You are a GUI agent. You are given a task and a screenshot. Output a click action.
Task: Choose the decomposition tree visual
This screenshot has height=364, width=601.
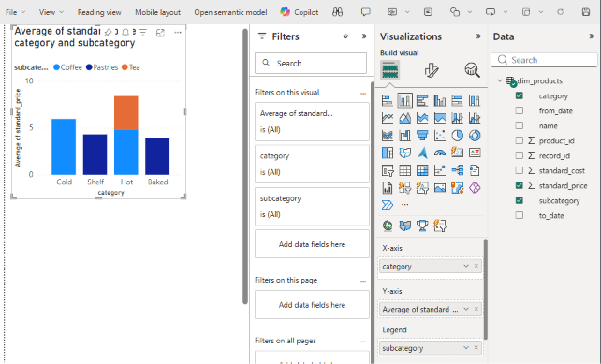pyautogui.click(x=457, y=170)
